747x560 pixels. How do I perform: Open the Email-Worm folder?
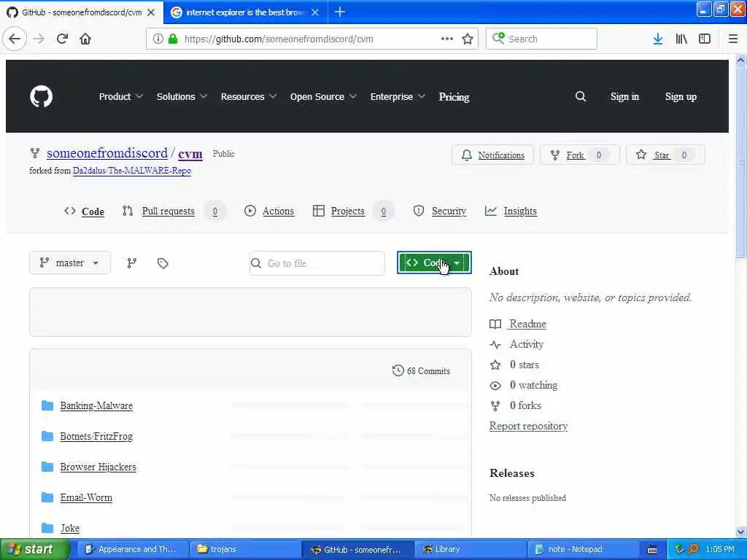click(86, 497)
